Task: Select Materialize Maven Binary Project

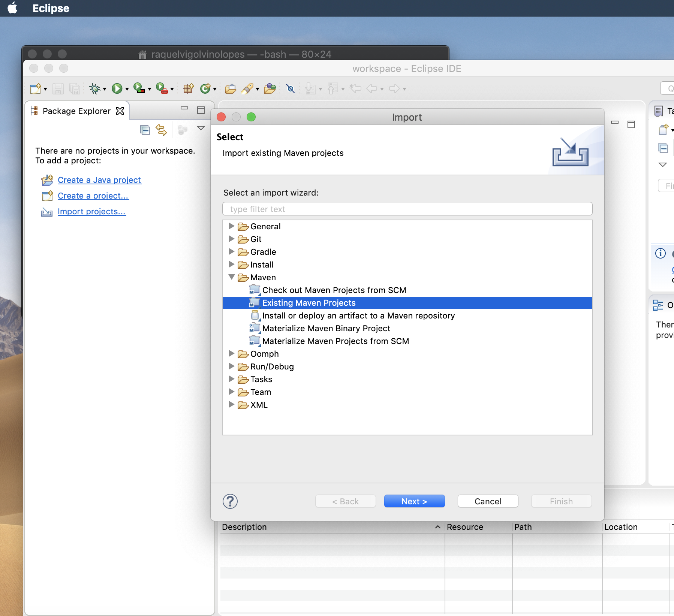Action: (x=407, y=328)
